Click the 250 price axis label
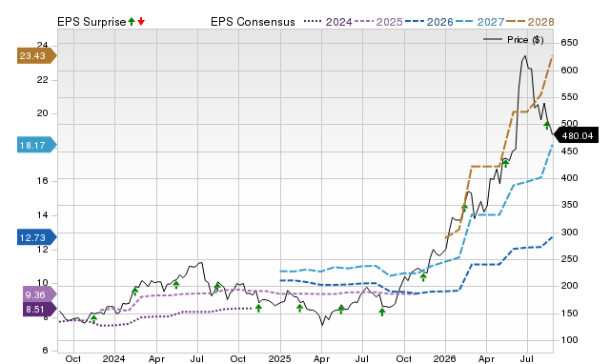The image size is (610, 364). click(x=569, y=259)
